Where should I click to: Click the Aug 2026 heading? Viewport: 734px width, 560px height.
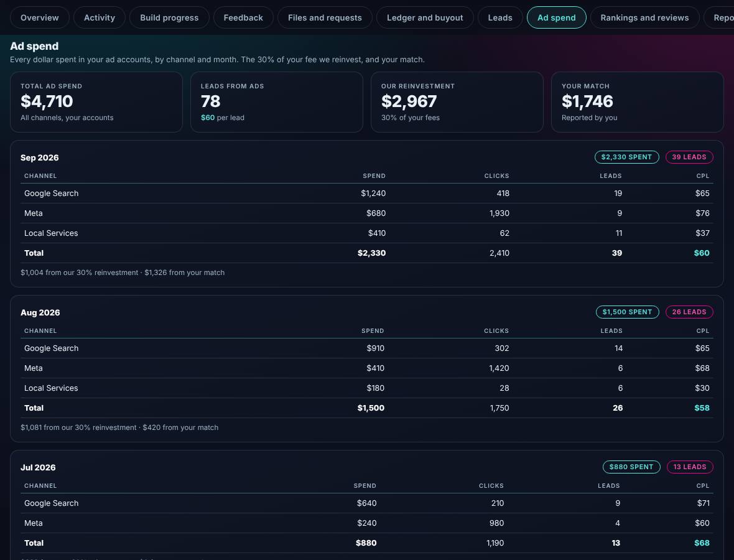(40, 313)
